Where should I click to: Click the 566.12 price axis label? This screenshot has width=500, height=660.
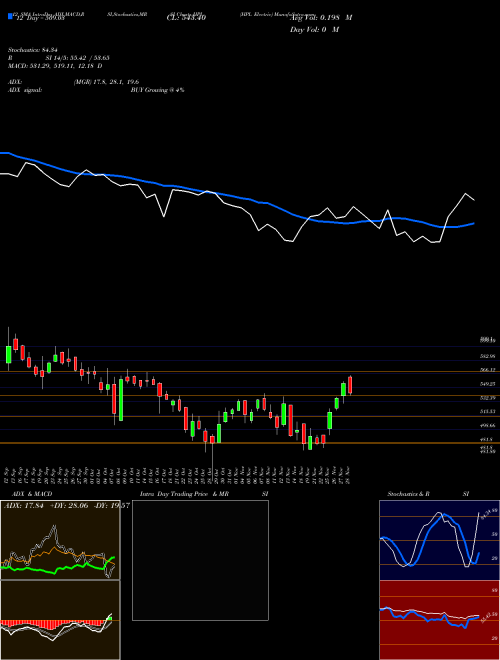(x=487, y=370)
